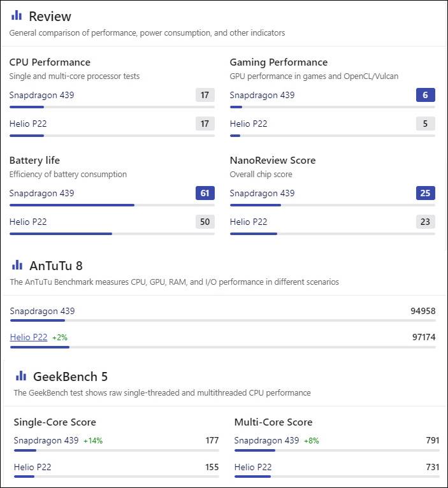Click the bar chart icon beside Review
Screen dimensions: 448x488
(17, 15)
